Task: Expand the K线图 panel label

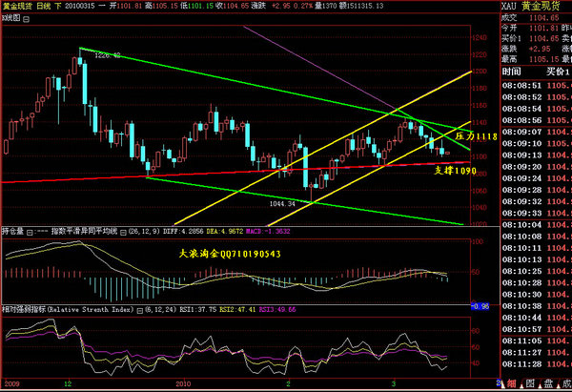Action: pos(11,18)
